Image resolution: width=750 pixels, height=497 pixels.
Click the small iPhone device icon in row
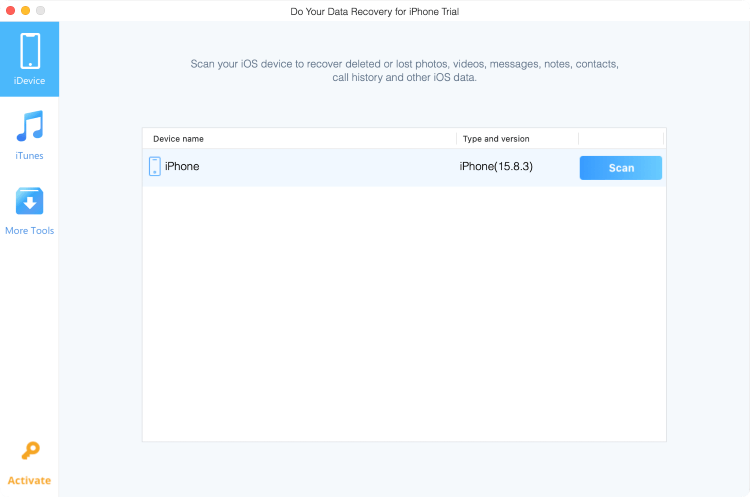pyautogui.click(x=154, y=166)
